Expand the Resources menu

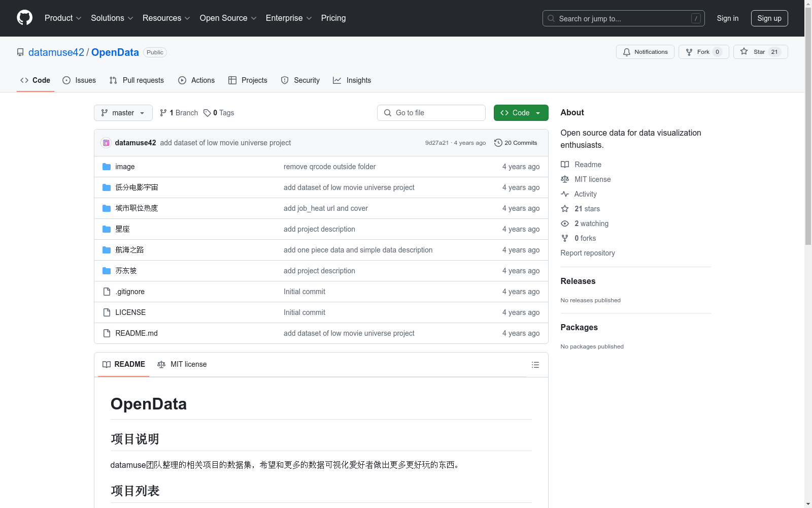point(166,18)
